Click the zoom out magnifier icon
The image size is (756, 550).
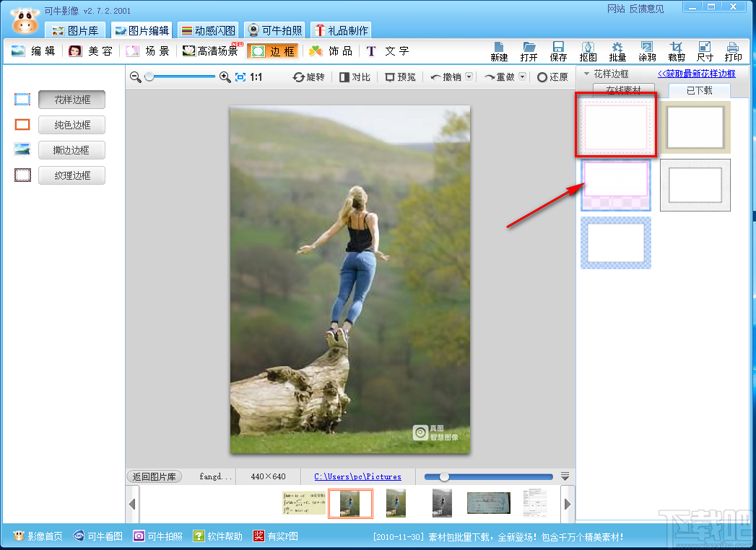[136, 77]
